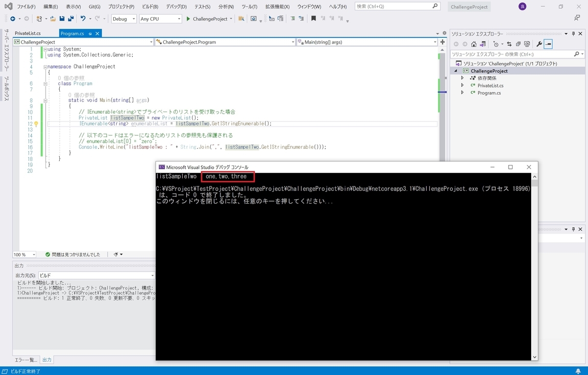
Task: Pin the Solution Explorer panel
Action: click(573, 34)
